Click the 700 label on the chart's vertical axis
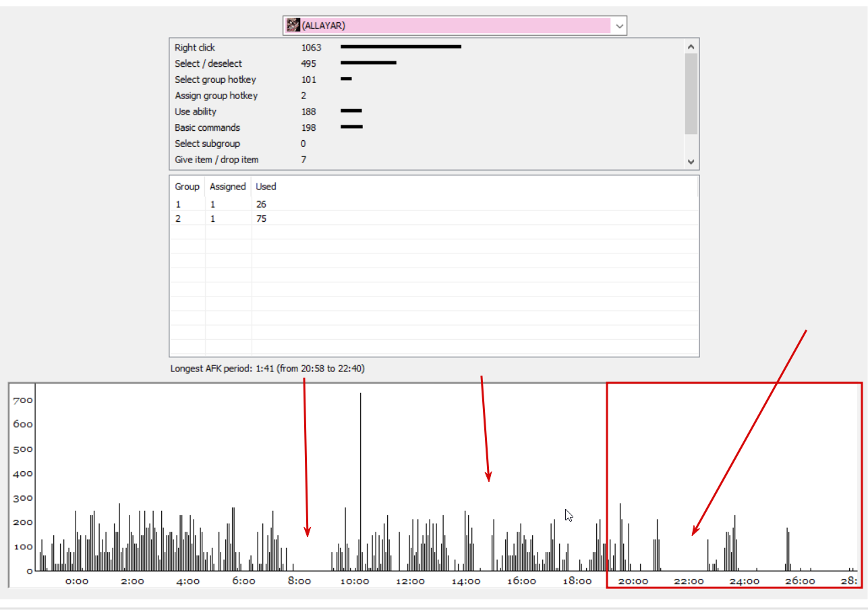 pos(23,400)
